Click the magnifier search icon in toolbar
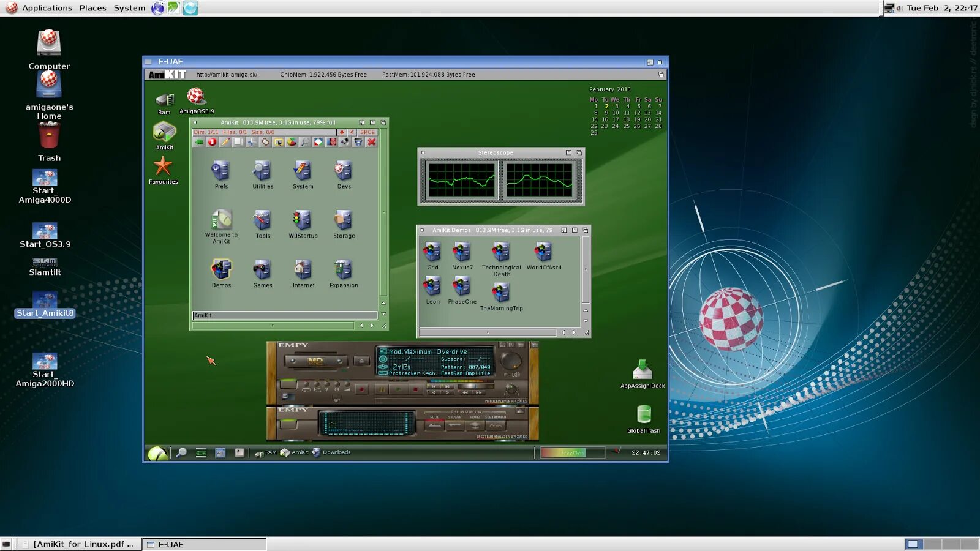The width and height of the screenshot is (980, 551). [305, 142]
